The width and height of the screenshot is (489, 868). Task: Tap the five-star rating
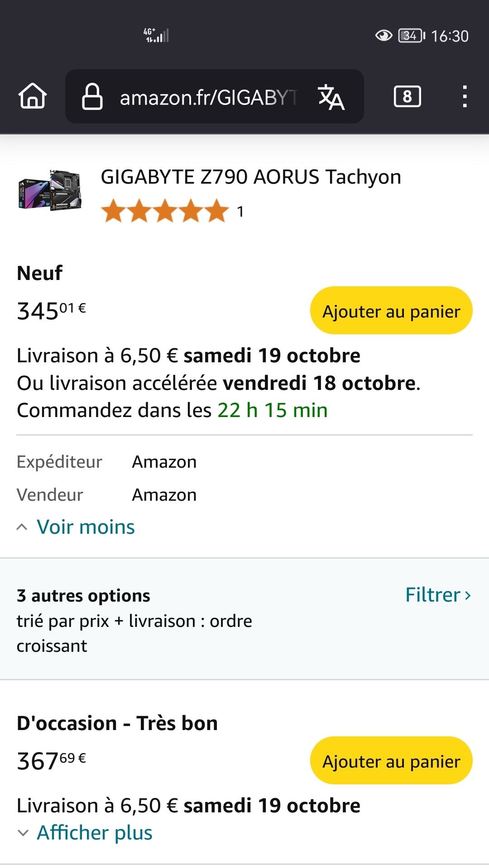tap(165, 211)
